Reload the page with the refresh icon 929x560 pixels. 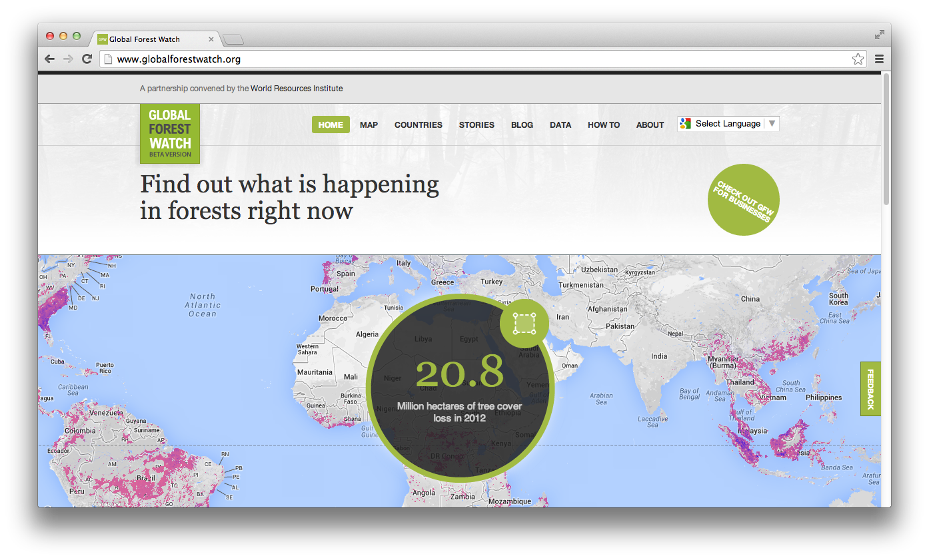point(87,59)
